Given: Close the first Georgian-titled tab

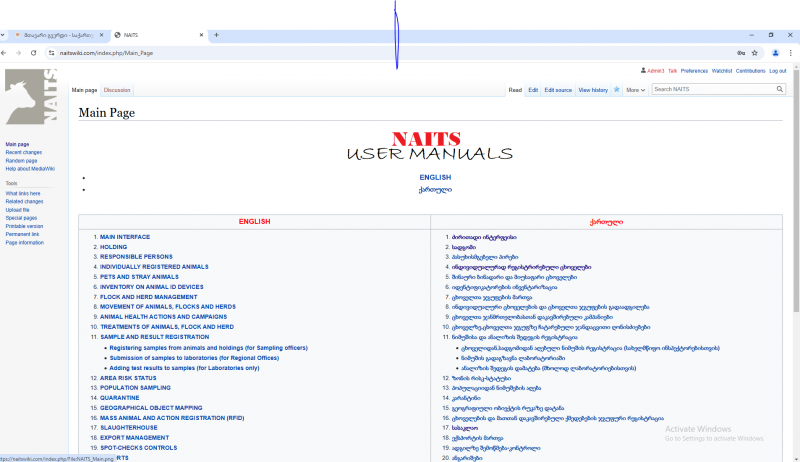Looking at the screenshot, I should pos(102,35).
